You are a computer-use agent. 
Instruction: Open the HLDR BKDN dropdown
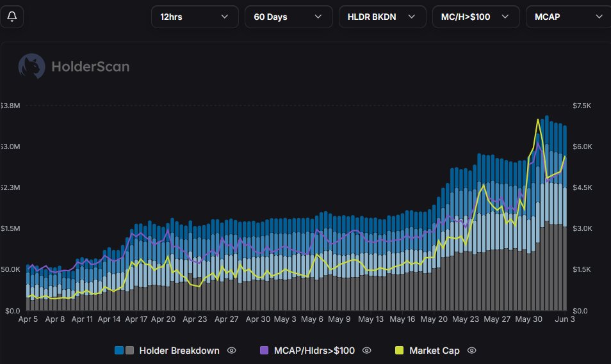pyautogui.click(x=382, y=17)
